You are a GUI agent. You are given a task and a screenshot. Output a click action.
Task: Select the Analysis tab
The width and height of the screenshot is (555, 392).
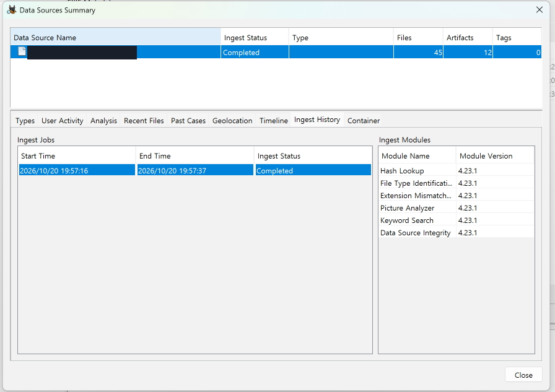tap(103, 121)
